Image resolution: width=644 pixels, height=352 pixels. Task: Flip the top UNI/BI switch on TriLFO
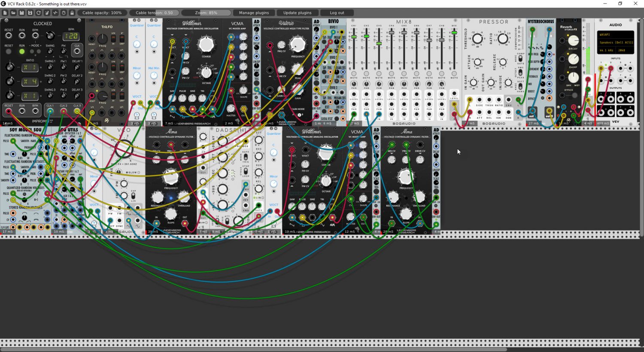pyautogui.click(x=113, y=39)
